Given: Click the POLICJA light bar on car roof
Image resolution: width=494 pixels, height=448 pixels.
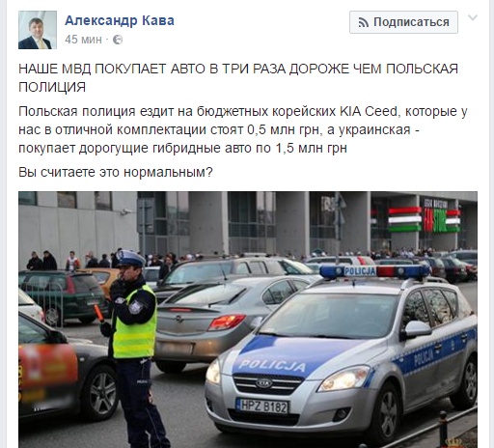Looking at the screenshot, I should click(x=374, y=271).
